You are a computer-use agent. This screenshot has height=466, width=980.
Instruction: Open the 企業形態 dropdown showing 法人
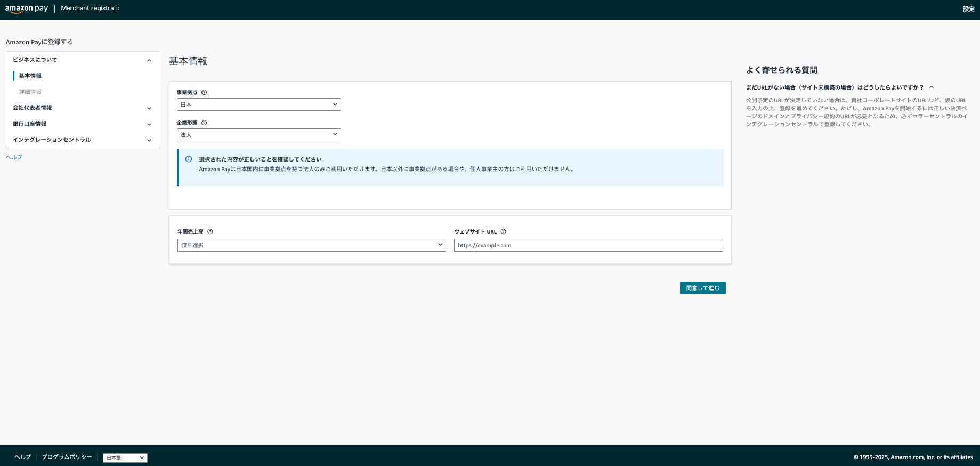[259, 135]
